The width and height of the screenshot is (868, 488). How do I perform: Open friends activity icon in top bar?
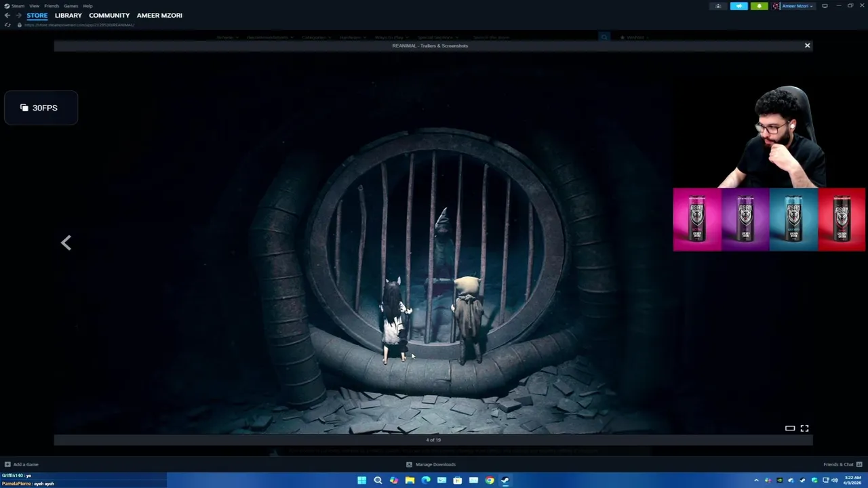[718, 6]
